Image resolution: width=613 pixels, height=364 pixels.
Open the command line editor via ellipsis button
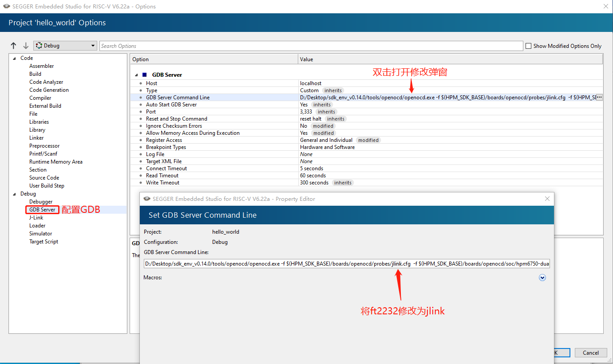pyautogui.click(x=598, y=98)
